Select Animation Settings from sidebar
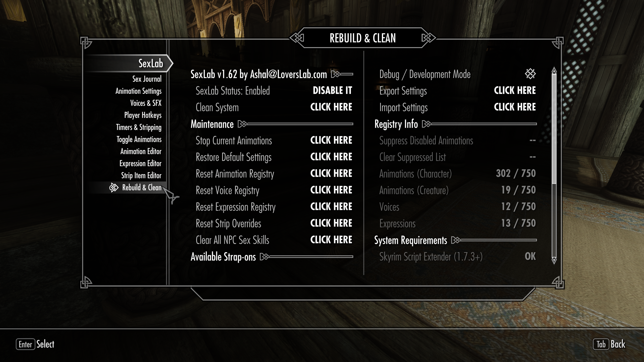Image resolution: width=644 pixels, height=362 pixels. coord(138,91)
